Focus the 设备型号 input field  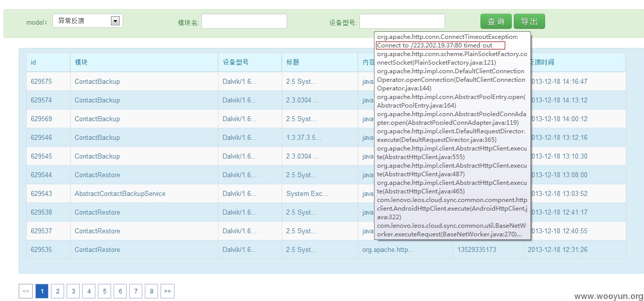[402, 21]
